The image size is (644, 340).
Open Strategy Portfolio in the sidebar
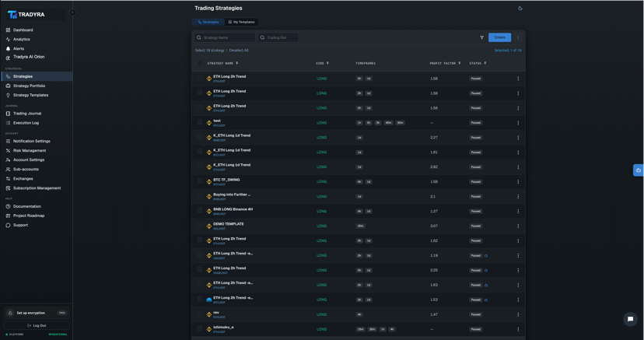29,86
